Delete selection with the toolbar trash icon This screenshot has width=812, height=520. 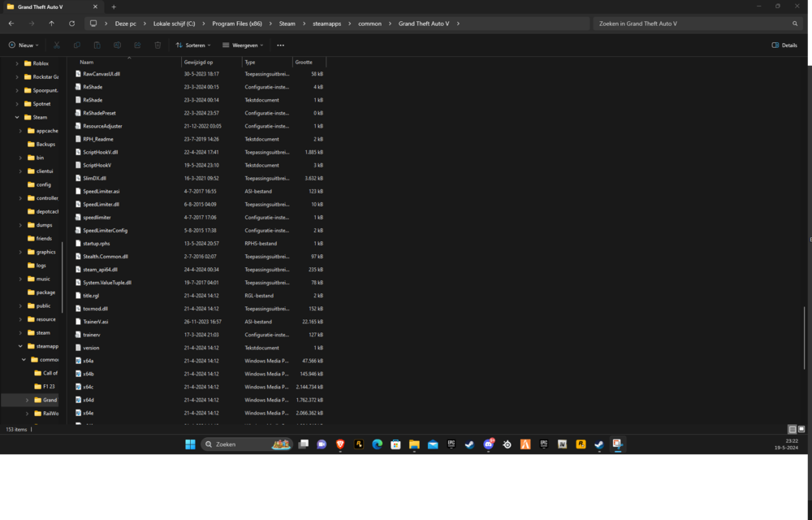tap(158, 45)
